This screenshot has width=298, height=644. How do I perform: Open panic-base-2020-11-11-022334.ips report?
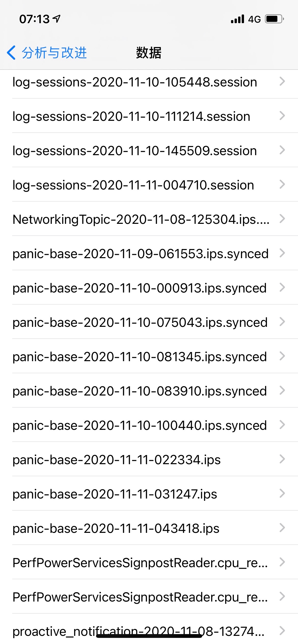click(x=117, y=460)
